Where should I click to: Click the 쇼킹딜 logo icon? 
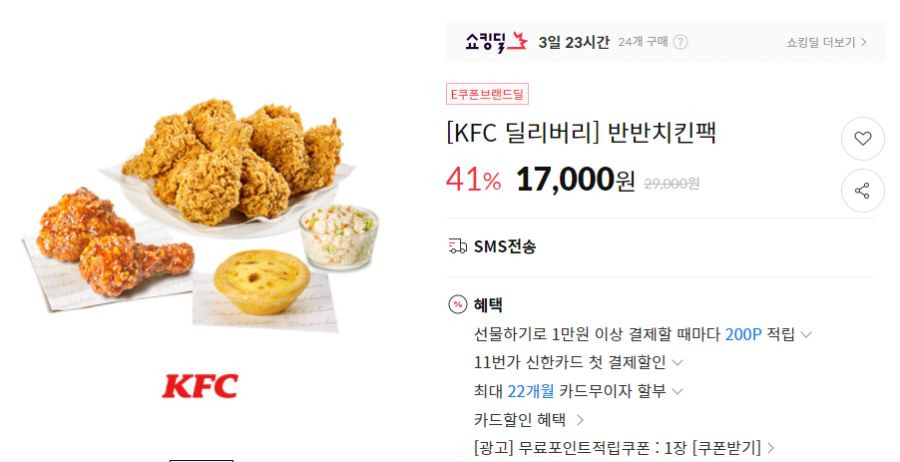coord(496,42)
